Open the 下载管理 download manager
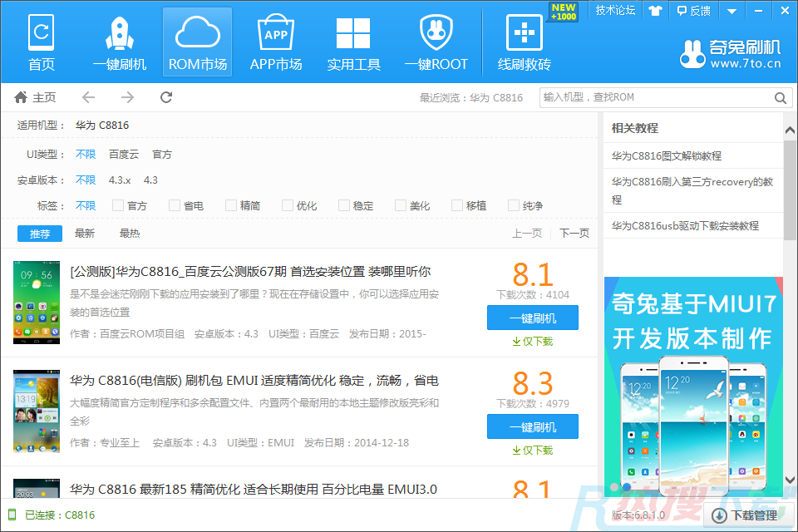The height and width of the screenshot is (532, 798). coord(748,515)
